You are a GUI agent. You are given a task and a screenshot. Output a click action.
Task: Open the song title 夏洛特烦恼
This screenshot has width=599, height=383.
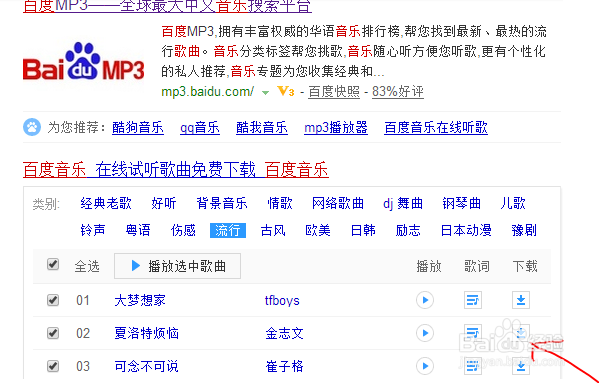point(146,333)
